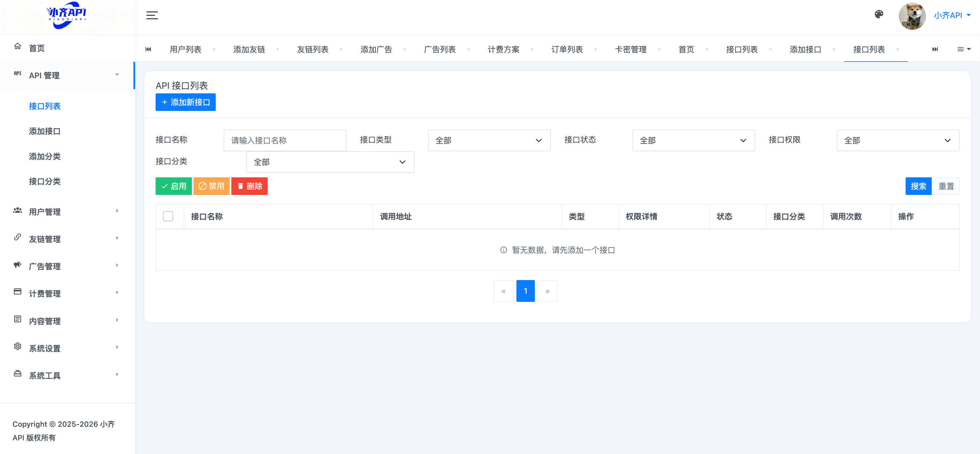Disable selected interfaces with orange 禁用 button
The width and height of the screenshot is (980, 454).
point(212,186)
